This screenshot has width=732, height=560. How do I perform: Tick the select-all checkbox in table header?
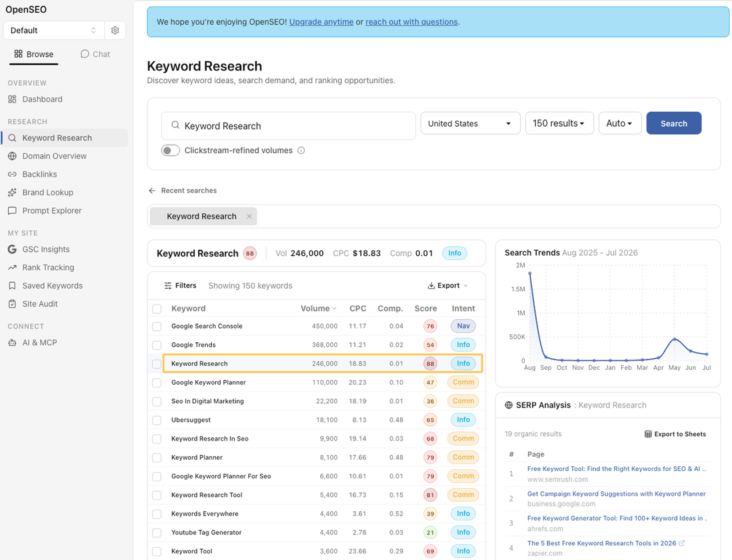point(157,309)
